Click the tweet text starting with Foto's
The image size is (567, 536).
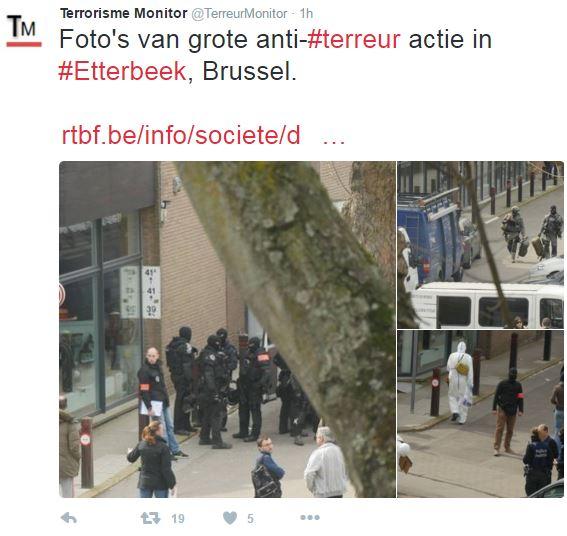tap(276, 55)
